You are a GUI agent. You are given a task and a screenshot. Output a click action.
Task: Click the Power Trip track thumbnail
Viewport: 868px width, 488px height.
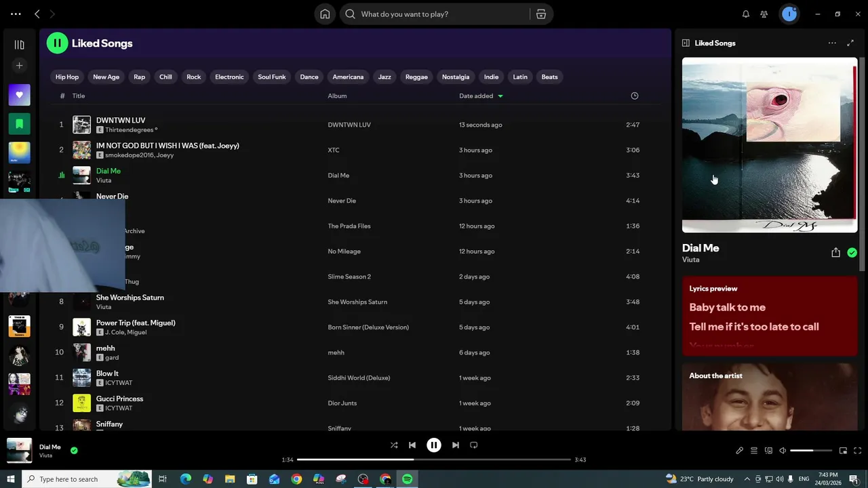pyautogui.click(x=81, y=327)
